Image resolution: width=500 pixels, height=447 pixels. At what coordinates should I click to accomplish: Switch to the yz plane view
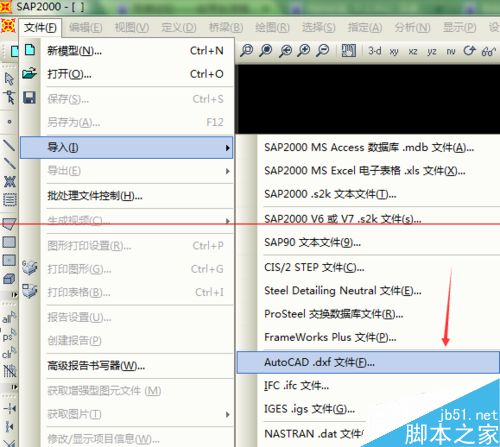click(432, 52)
